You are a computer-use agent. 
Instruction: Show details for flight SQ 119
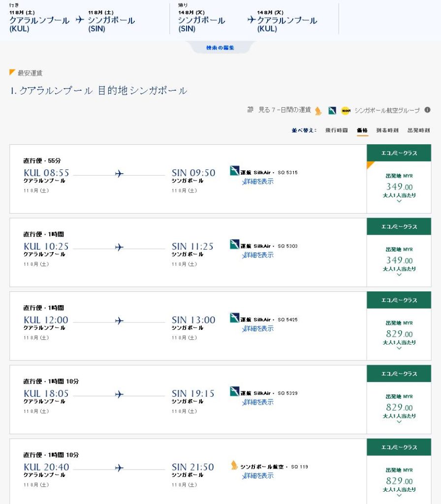[258, 475]
